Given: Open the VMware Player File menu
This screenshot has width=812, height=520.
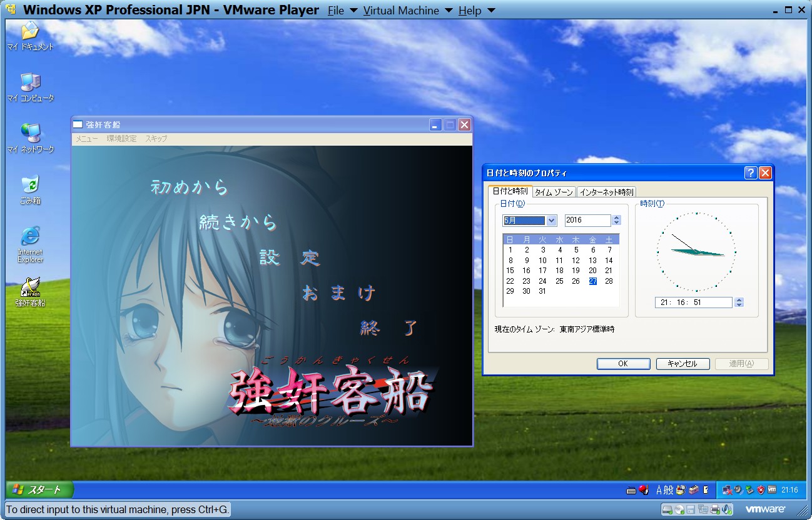Looking at the screenshot, I should tap(343, 11).
